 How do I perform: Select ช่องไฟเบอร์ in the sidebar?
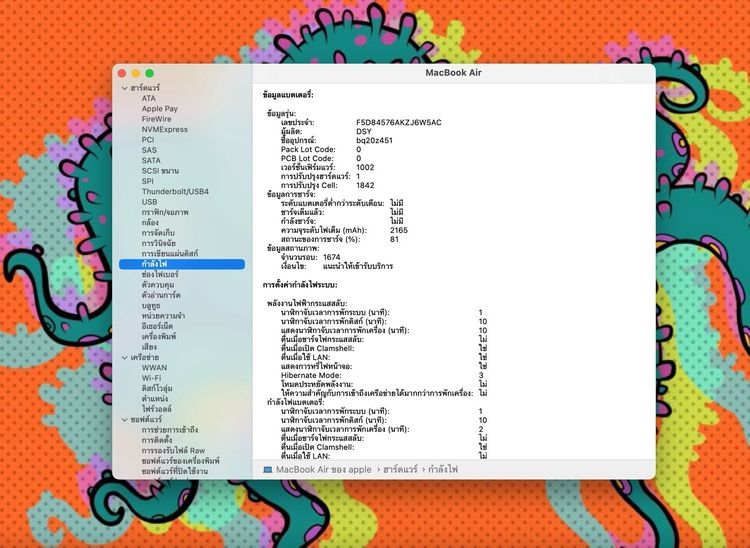160,274
